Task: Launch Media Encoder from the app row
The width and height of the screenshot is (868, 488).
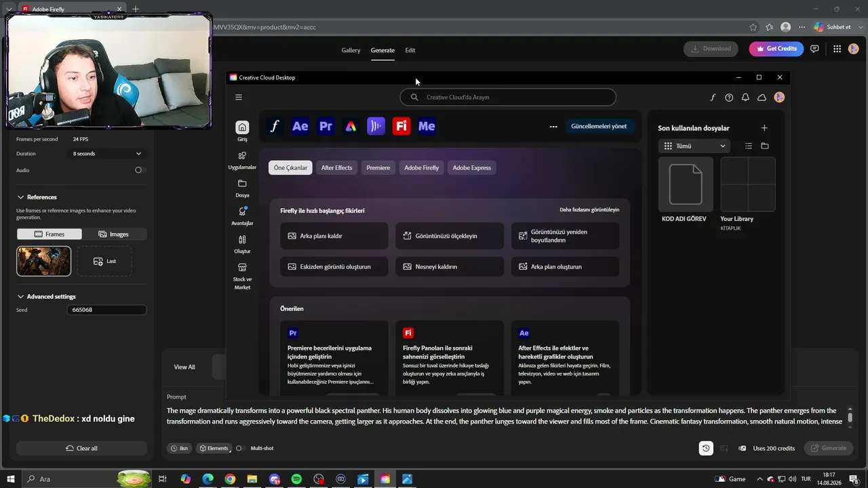Action: pos(427,126)
